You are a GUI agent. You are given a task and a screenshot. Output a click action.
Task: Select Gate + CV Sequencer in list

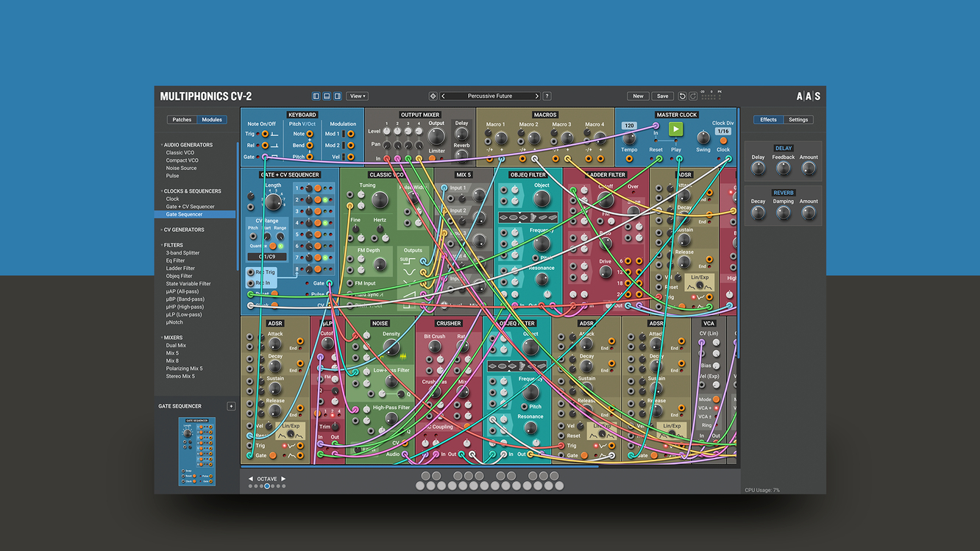pos(190,207)
